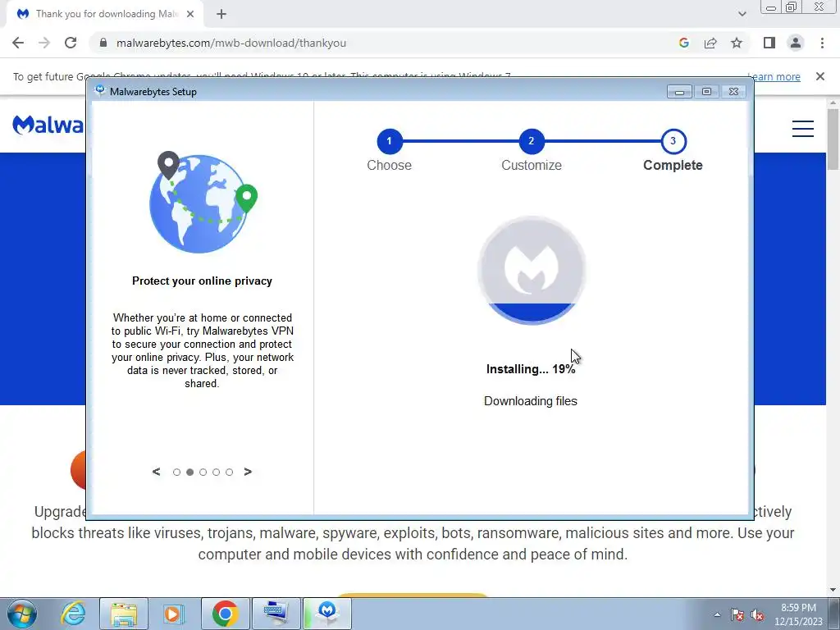The image size is (840, 630).
Task: Open Windows Media Player taskbar icon
Action: [174, 614]
